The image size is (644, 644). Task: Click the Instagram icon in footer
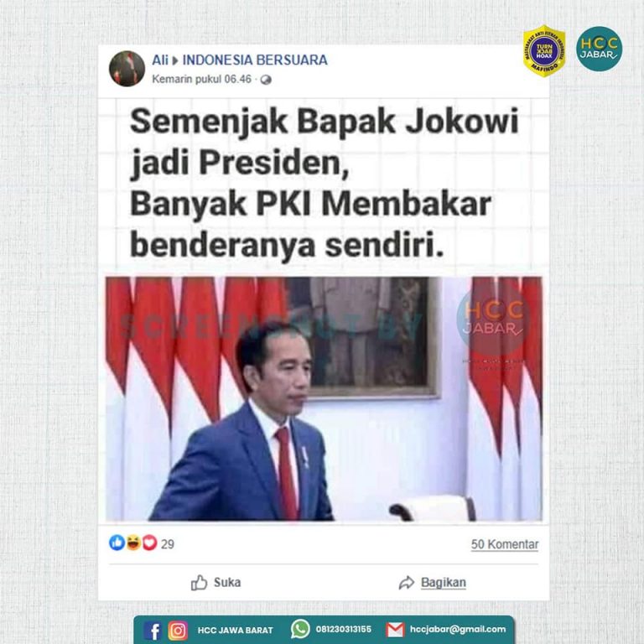pos(178,631)
